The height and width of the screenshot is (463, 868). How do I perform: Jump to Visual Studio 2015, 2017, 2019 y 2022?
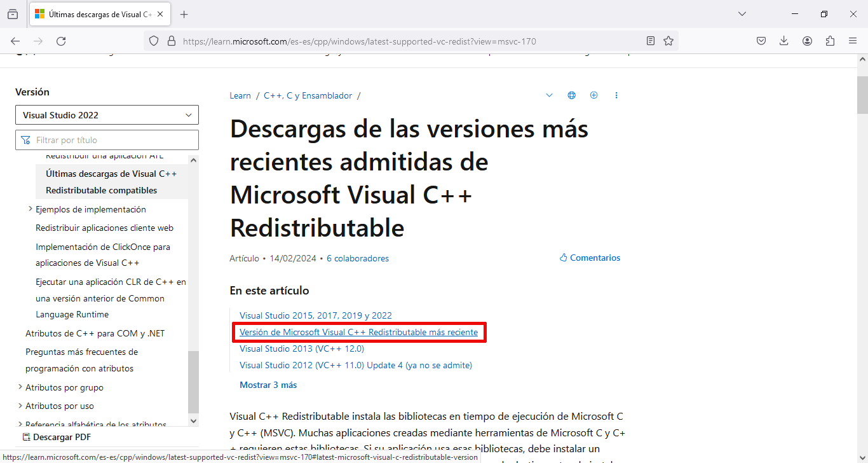pos(316,315)
